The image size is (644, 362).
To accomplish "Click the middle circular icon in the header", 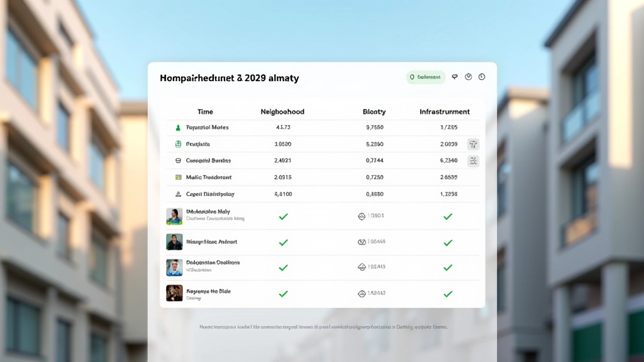I will pos(469,77).
